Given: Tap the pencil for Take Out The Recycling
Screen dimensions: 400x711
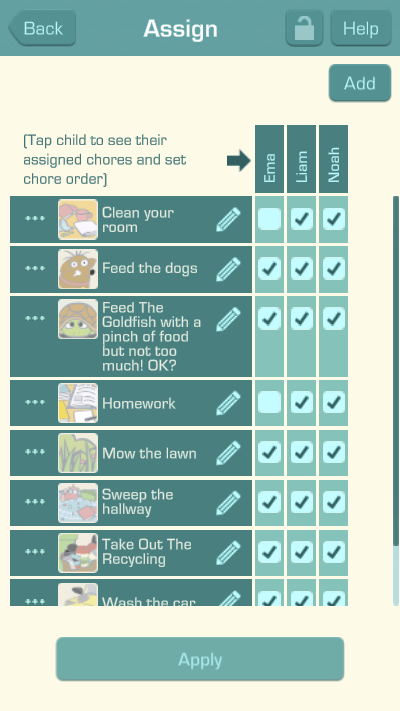Looking at the screenshot, I should tap(228, 553).
